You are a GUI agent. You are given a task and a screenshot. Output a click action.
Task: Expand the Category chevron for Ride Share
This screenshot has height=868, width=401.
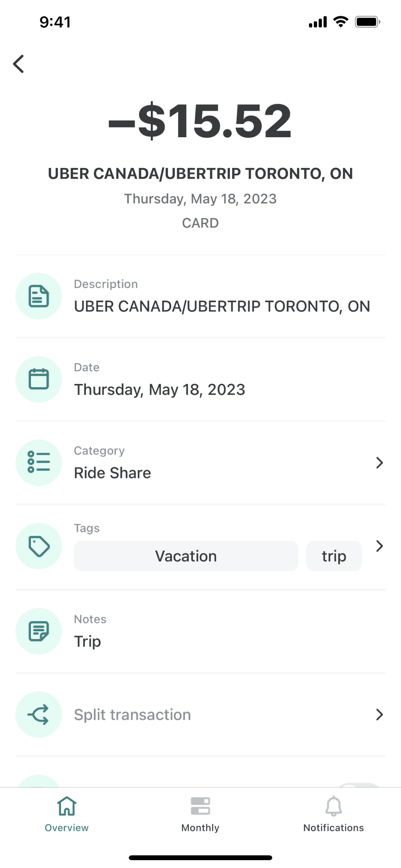pos(379,463)
